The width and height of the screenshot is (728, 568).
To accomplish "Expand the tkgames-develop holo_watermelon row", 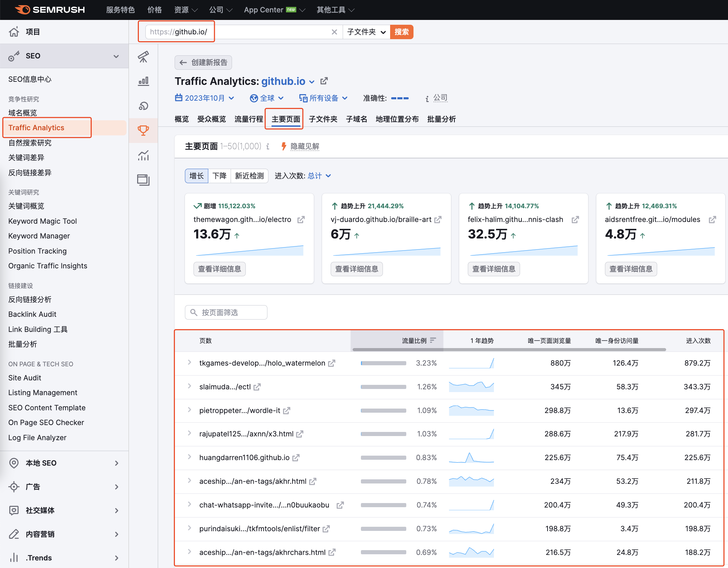I will [x=189, y=363].
